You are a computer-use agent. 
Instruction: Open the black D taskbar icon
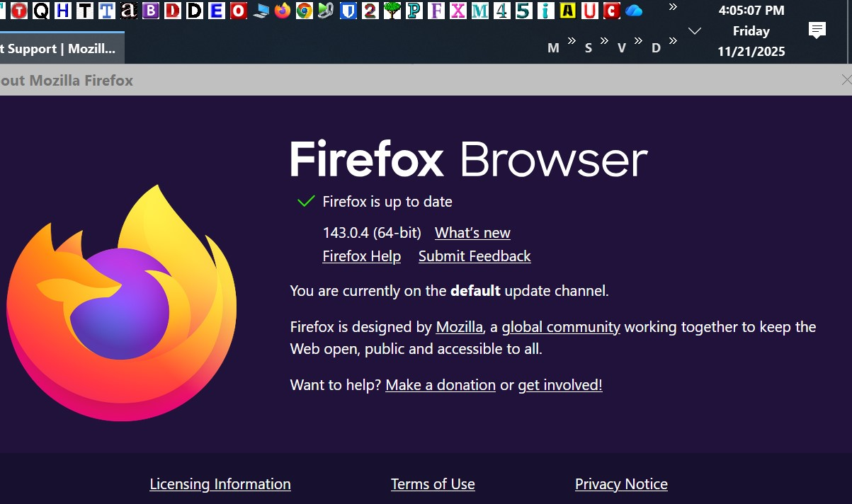[195, 11]
